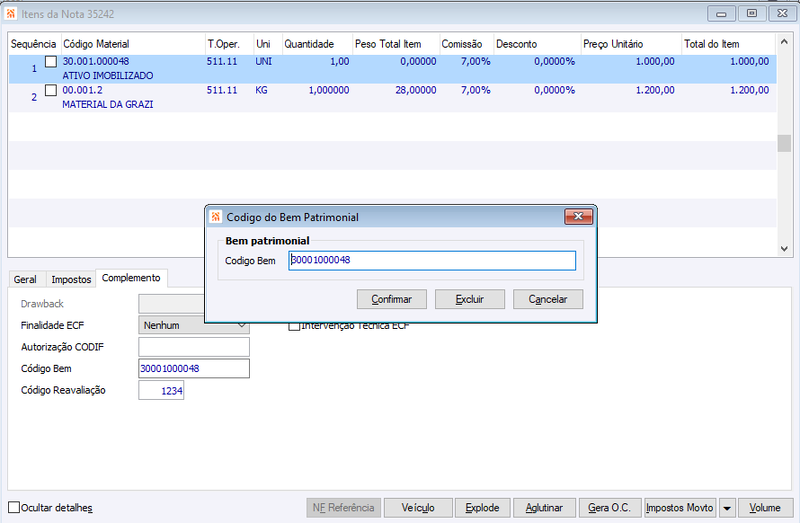
Task: Open Impostos Movto
Action: 680,508
